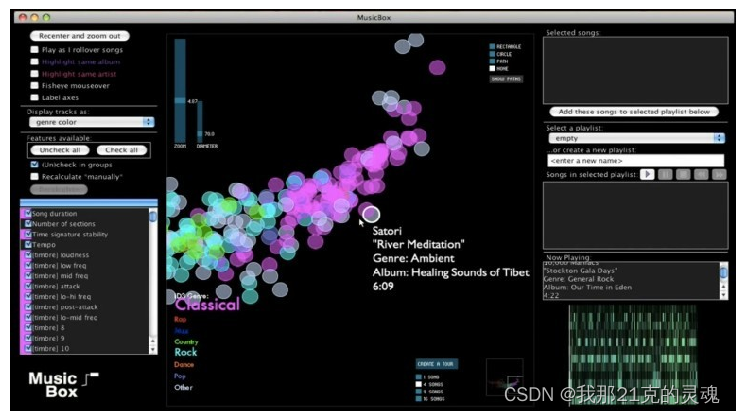The height and width of the screenshot is (414, 736).
Task: Click the Check all button
Action: [x=122, y=150]
